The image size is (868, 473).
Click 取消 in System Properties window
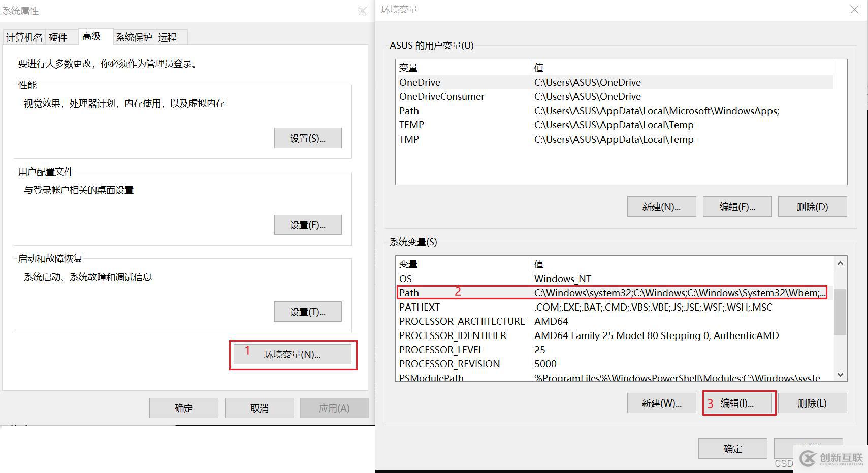click(x=260, y=408)
